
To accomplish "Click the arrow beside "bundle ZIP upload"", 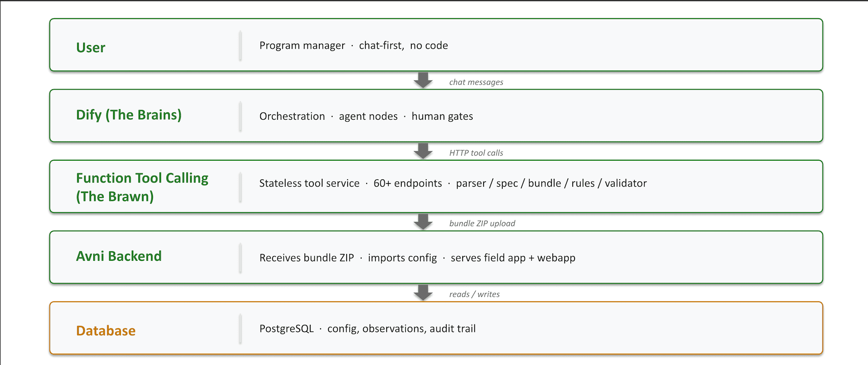I will [423, 222].
